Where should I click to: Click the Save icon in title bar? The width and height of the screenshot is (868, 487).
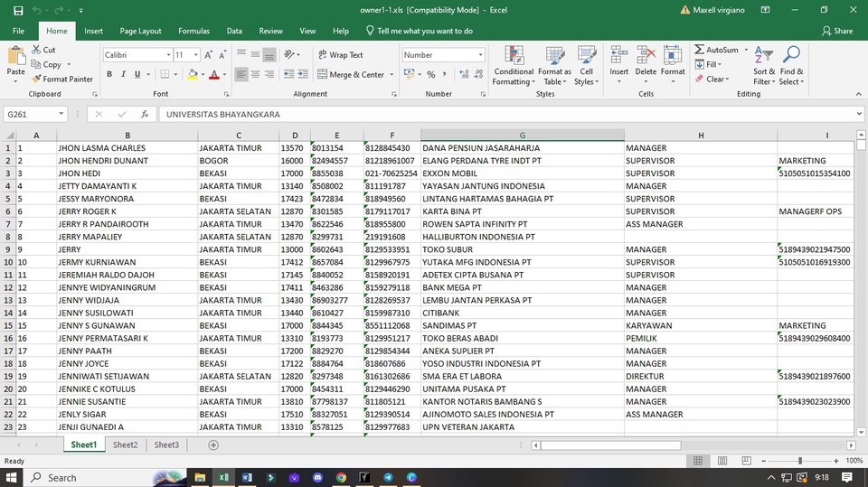pos(18,10)
